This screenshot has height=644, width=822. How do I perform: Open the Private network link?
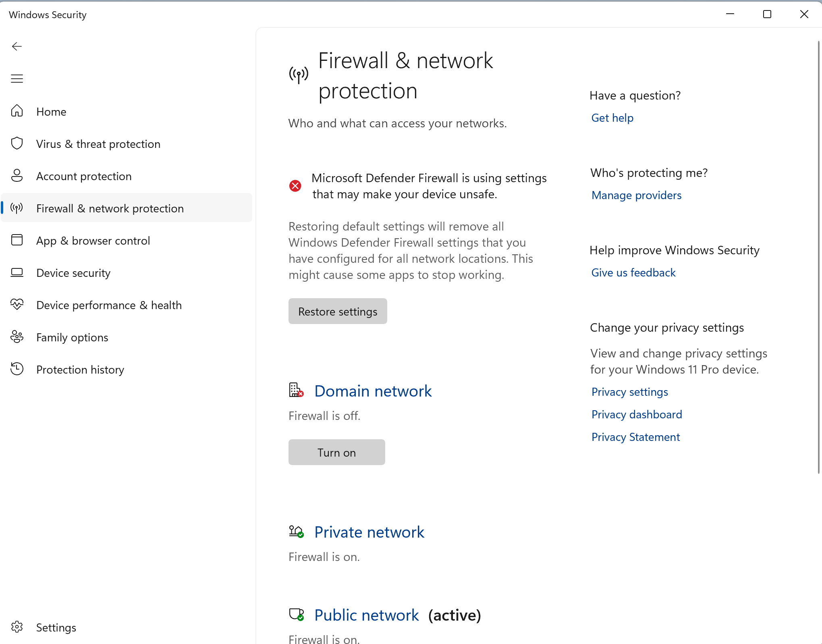tap(369, 532)
